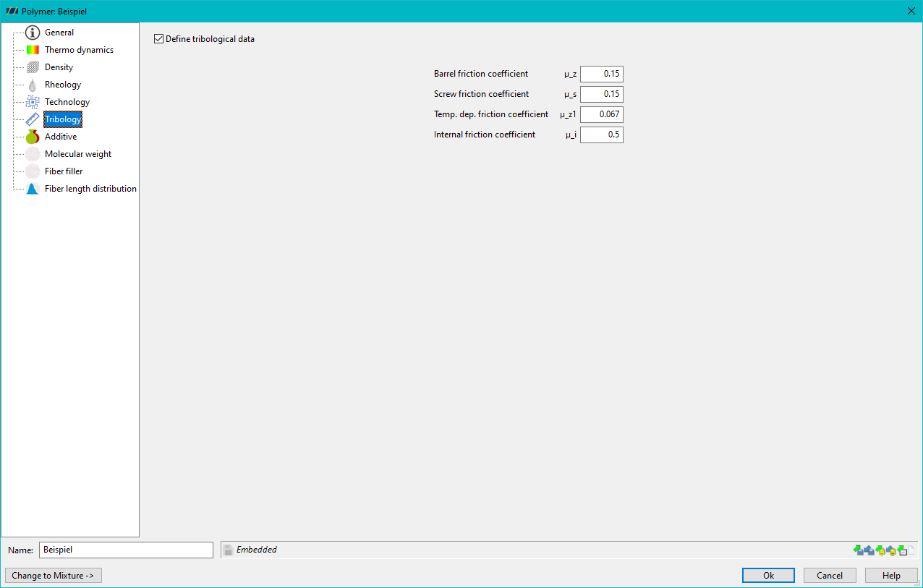
Task: Click the save to database icon
Action: pyautogui.click(x=891, y=550)
